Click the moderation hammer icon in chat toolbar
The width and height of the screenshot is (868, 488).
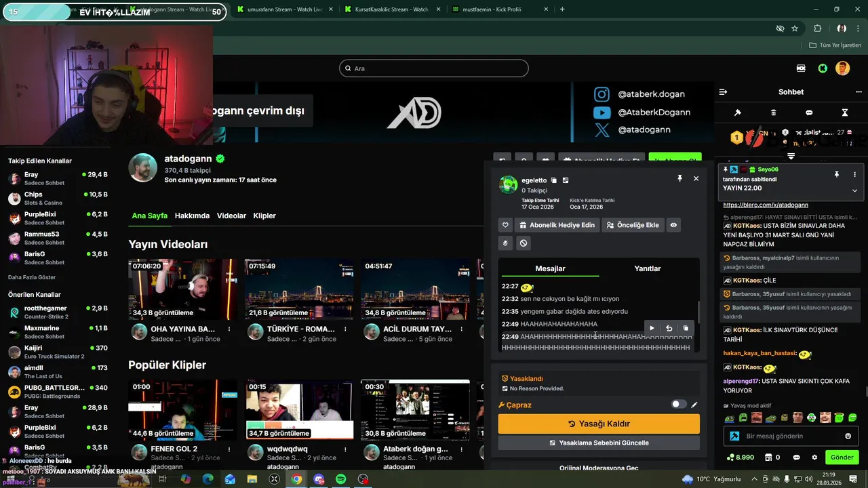click(x=738, y=113)
